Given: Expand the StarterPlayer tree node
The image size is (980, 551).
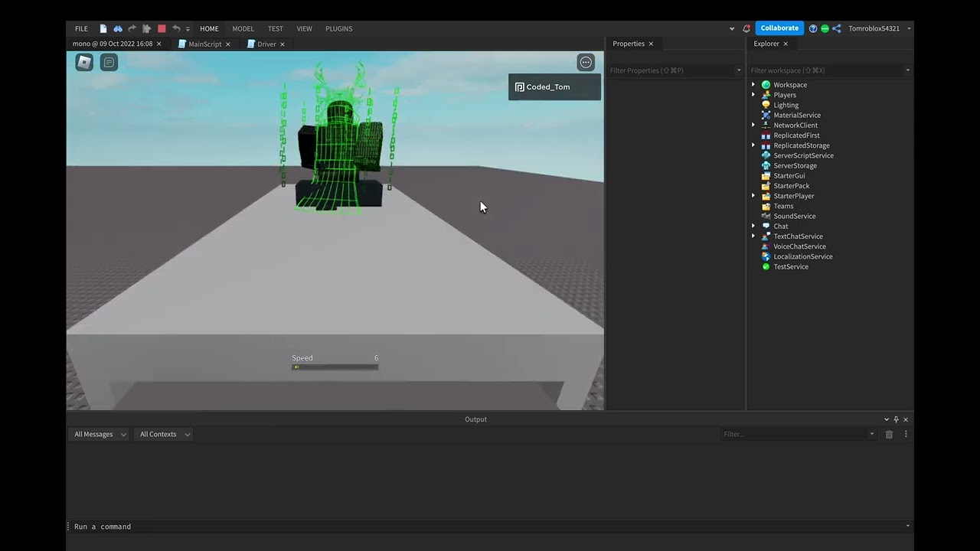Looking at the screenshot, I should pos(753,196).
